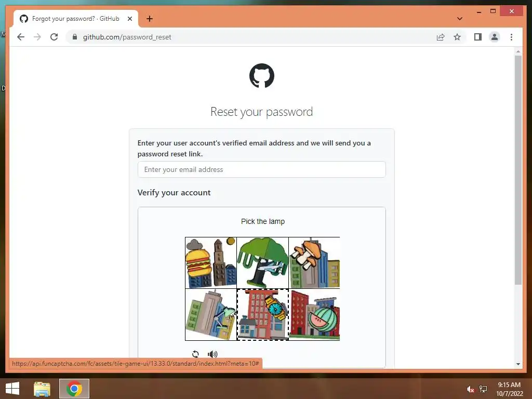This screenshot has width=532, height=399.
Task: Pick the mushrooms tile in the captcha
Action: 314,263
